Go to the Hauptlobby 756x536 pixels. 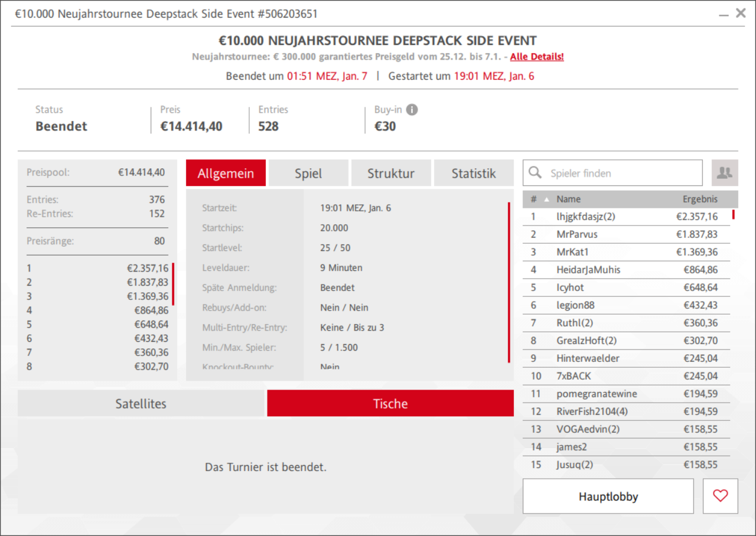click(x=608, y=496)
